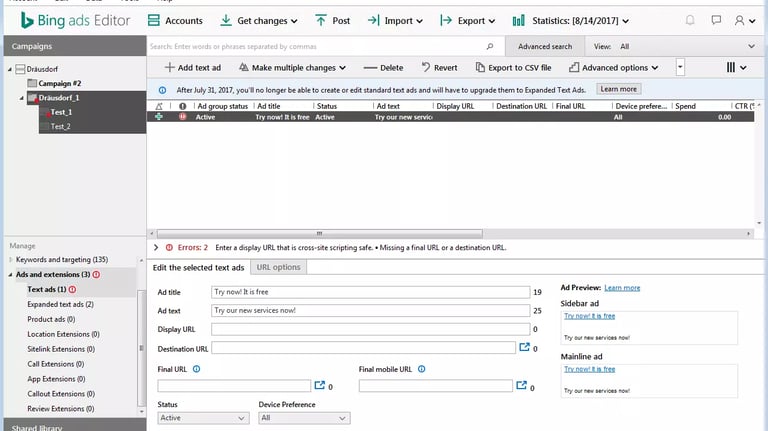Viewport: 768px width, 431px height.
Task: Click the red error icon in the ad row
Action: (183, 117)
